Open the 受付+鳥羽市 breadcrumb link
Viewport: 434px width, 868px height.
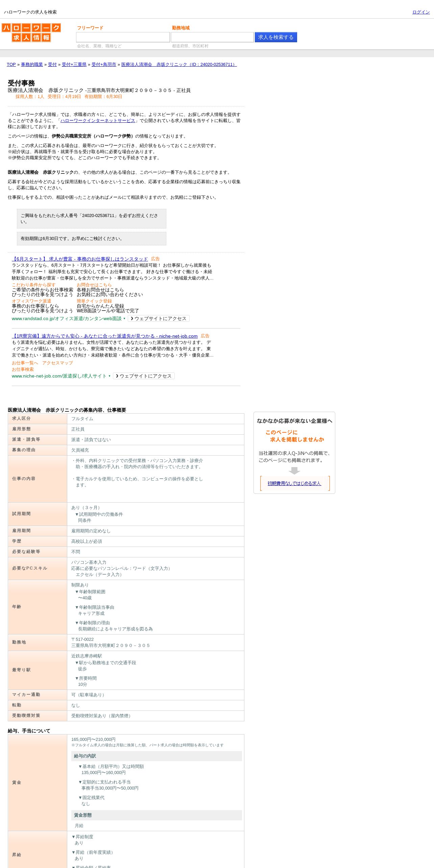click(x=104, y=65)
